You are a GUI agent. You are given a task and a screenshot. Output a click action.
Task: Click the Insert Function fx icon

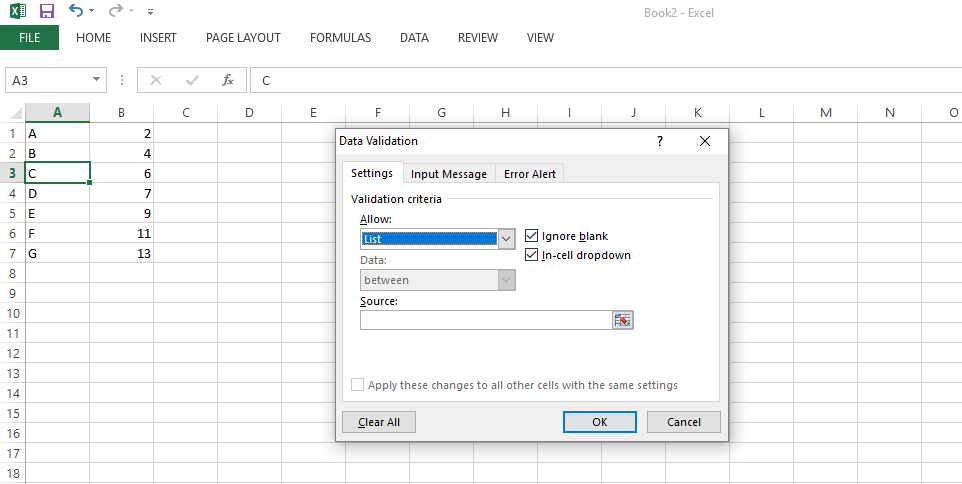(x=228, y=80)
